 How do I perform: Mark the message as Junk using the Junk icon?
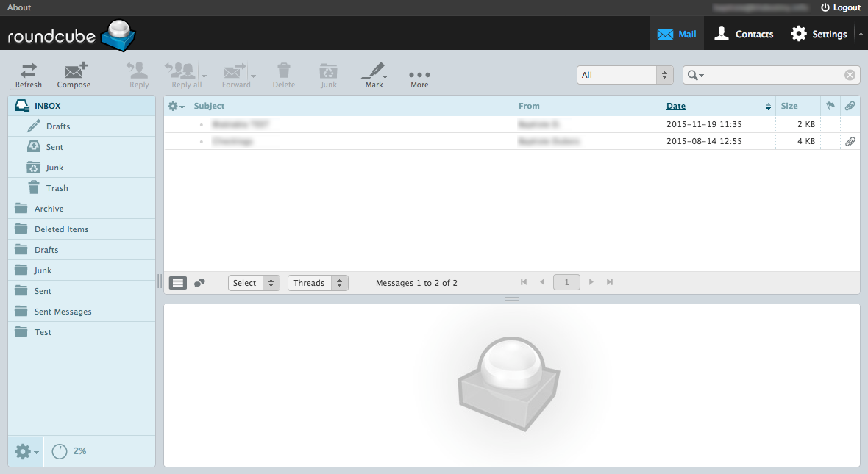tap(328, 73)
